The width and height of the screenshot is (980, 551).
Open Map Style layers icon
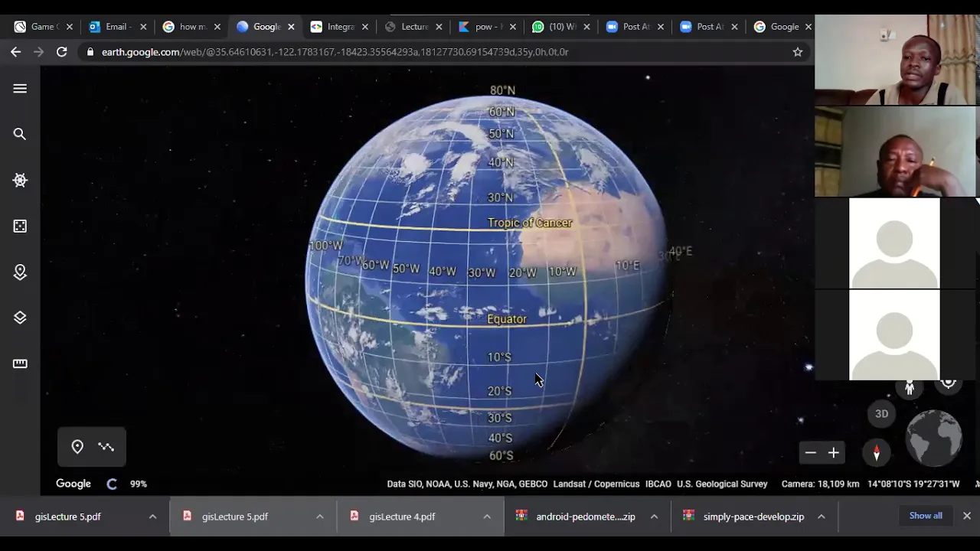20,318
